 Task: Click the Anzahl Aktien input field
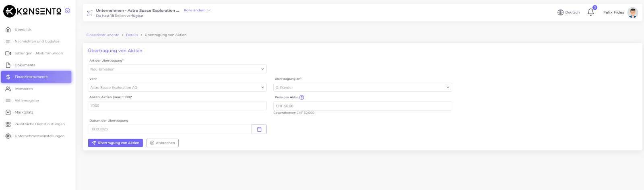click(x=177, y=106)
